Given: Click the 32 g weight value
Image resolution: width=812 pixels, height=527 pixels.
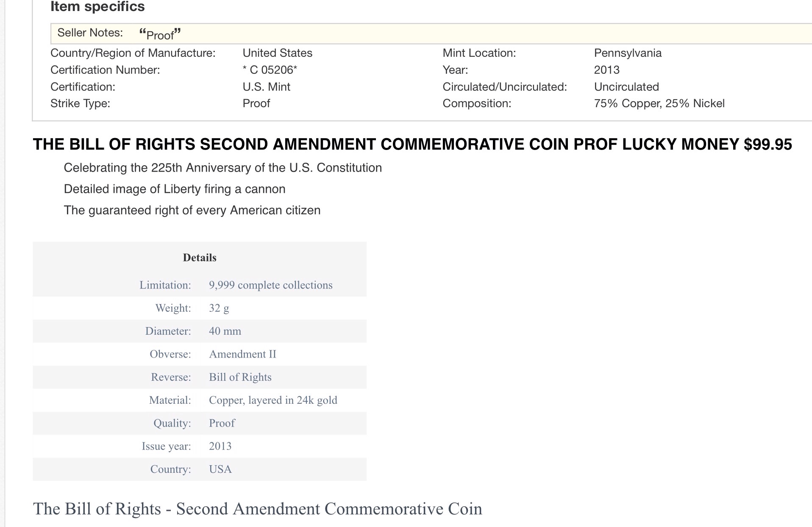Looking at the screenshot, I should tap(219, 308).
